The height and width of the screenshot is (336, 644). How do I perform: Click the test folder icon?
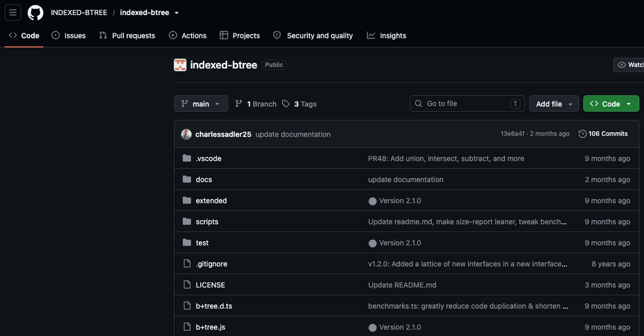pyautogui.click(x=187, y=242)
